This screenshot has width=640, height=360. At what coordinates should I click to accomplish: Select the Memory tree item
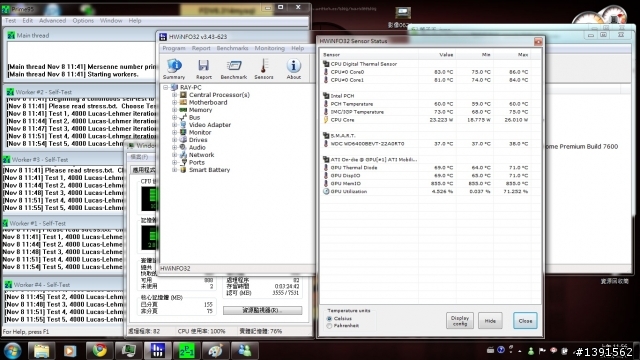click(x=200, y=110)
